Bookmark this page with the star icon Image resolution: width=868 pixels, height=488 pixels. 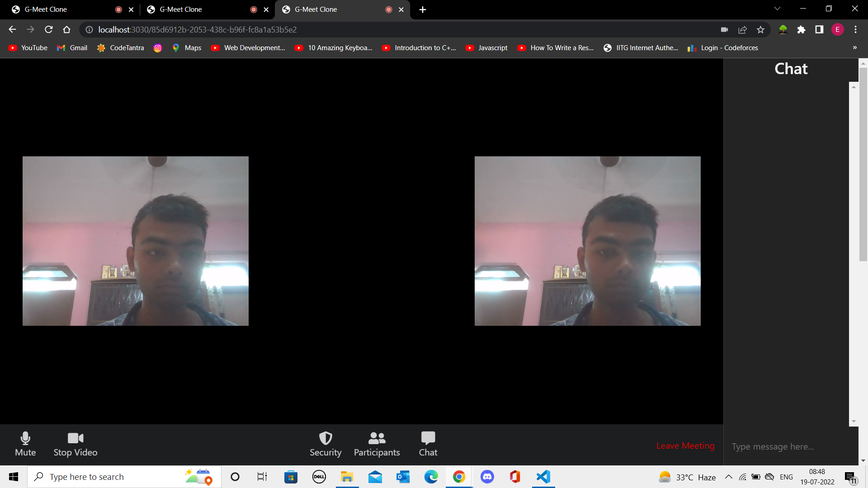coord(760,29)
